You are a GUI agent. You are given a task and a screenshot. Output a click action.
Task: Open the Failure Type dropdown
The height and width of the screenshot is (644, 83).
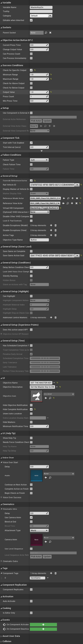click(39, 160)
